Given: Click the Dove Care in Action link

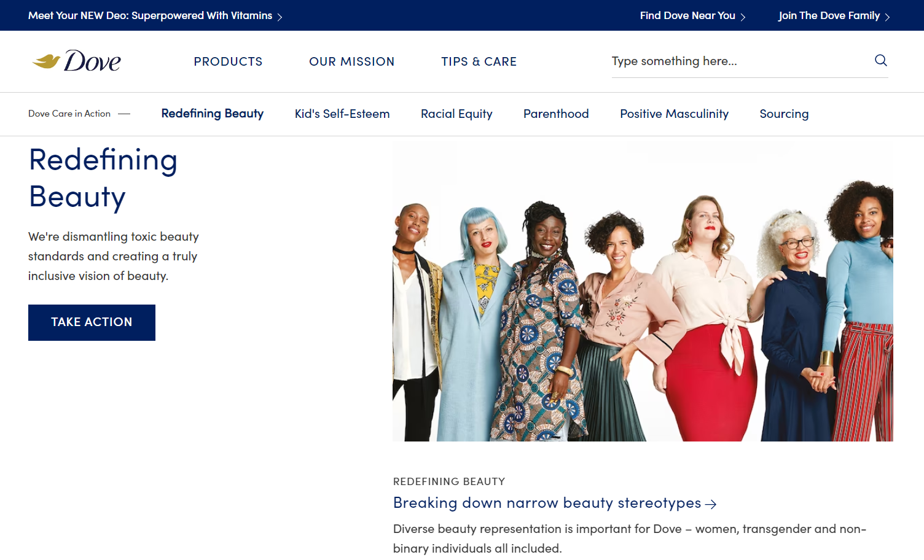Looking at the screenshot, I should point(69,114).
